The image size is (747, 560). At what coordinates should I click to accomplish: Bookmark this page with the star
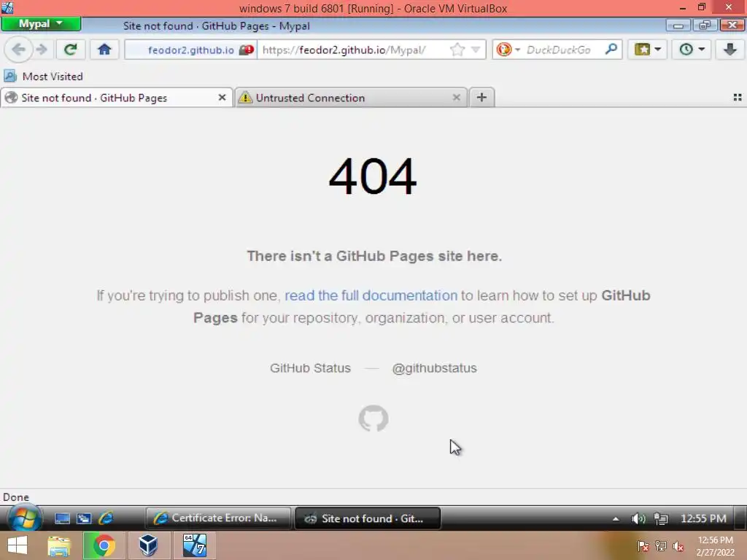pos(457,50)
